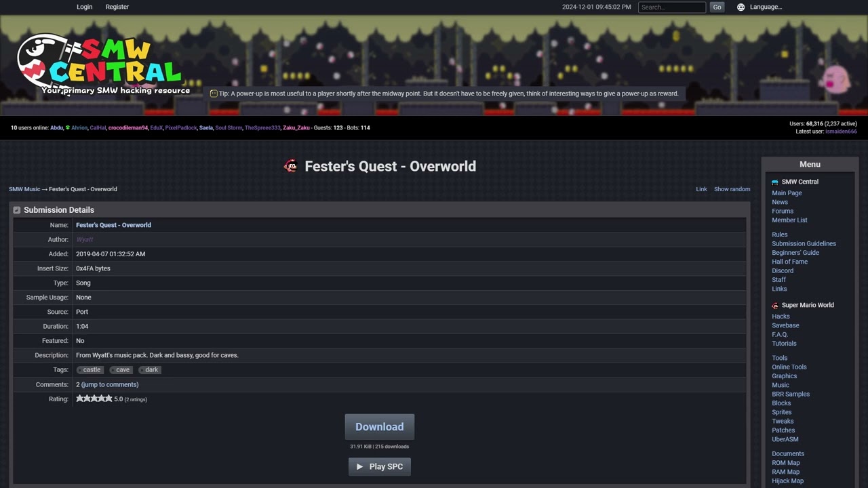868x488 pixels.
Task: Open F.A.Q. link
Action: [780, 334]
